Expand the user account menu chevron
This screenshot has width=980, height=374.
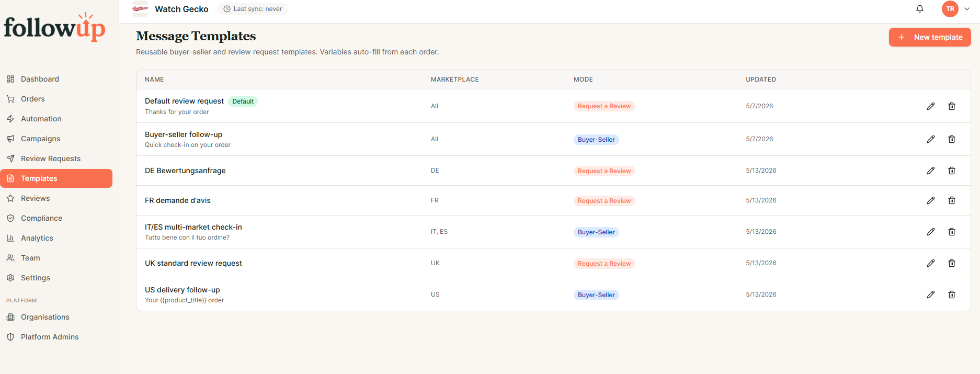(967, 9)
